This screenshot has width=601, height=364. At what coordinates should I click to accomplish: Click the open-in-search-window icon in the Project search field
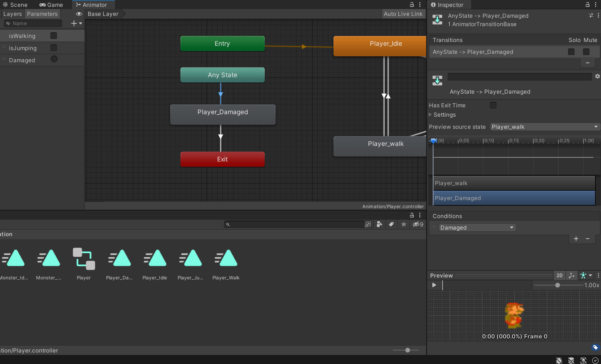pos(368,224)
